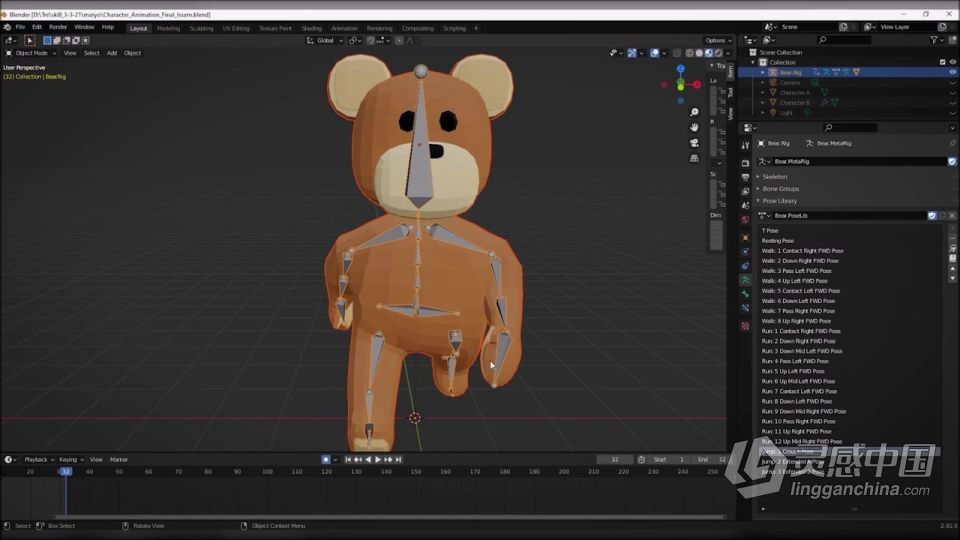Toggle viewport overlays button
960x540 pixels.
coord(654,53)
